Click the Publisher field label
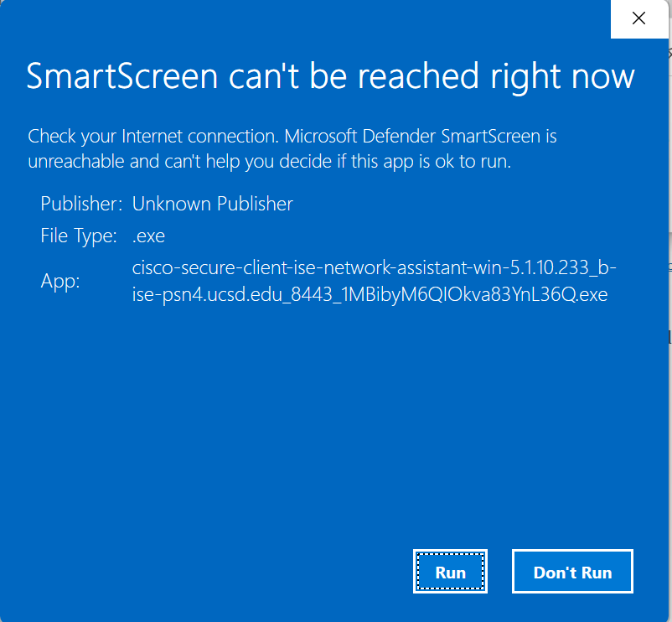This screenshot has height=622, width=672. [x=78, y=204]
